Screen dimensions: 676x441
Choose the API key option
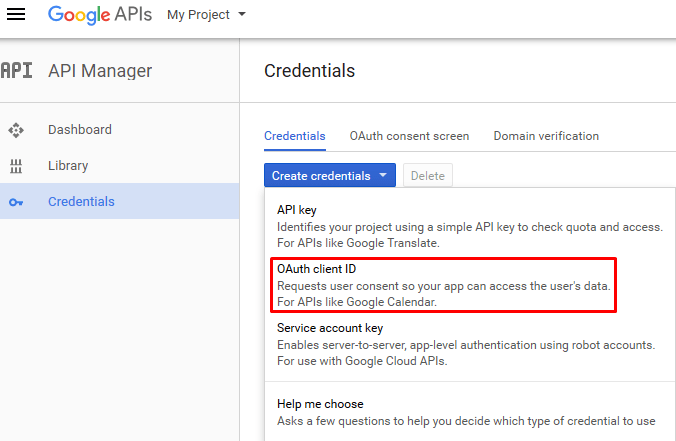[470, 226]
